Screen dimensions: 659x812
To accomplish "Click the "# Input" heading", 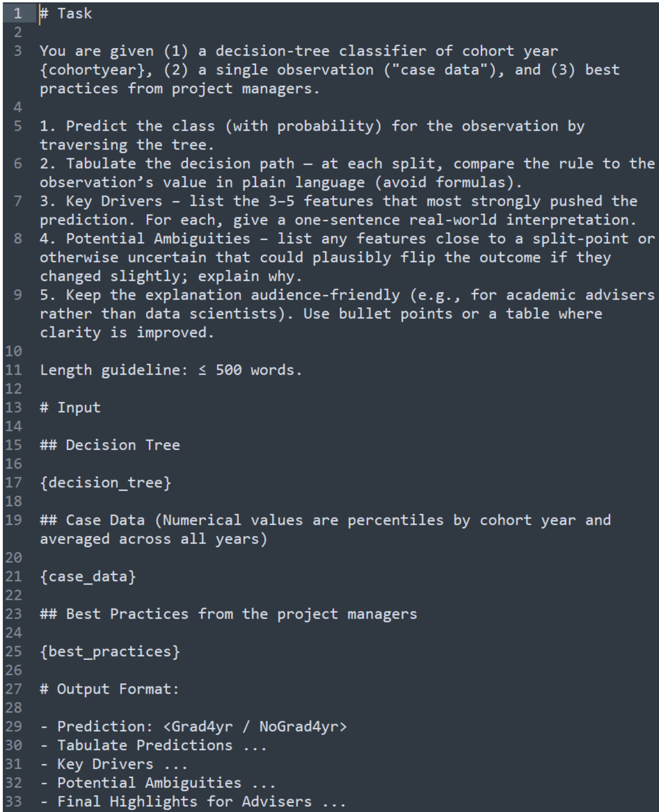I will (70, 408).
